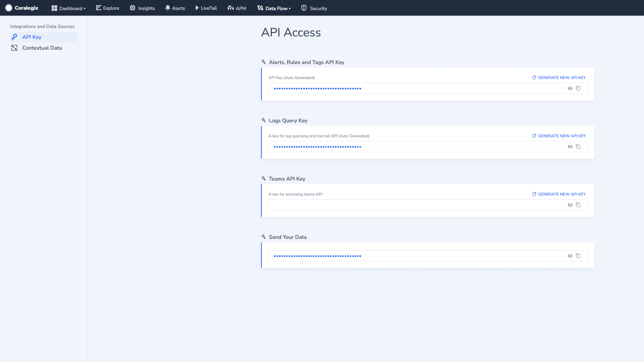
Task: Click the Logs Query Key section icon
Action: [x=263, y=120]
